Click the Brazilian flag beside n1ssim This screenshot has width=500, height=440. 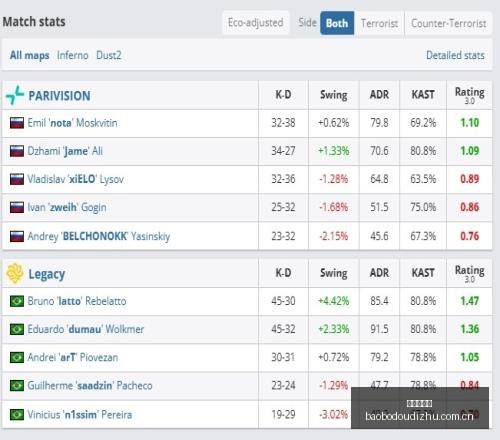pos(17,415)
